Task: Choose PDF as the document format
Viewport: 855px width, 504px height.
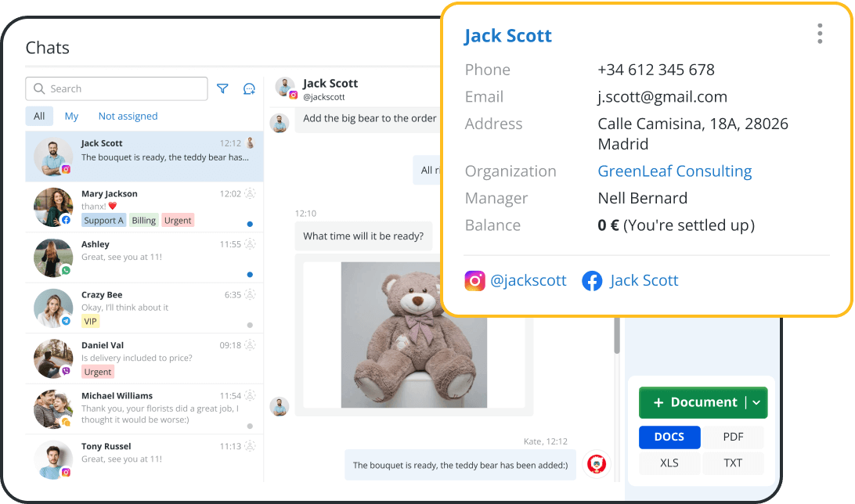Action: pyautogui.click(x=734, y=437)
